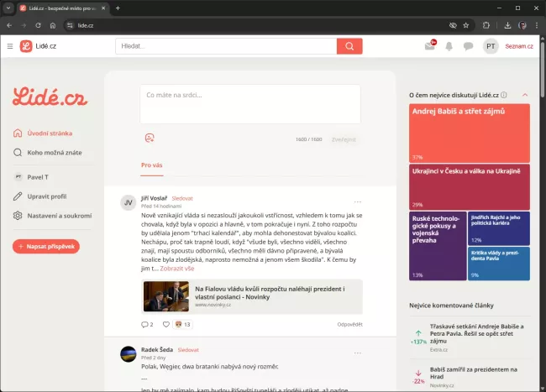Open comments on Jiří Voslař's post
The image size is (546, 392).
tap(146, 324)
